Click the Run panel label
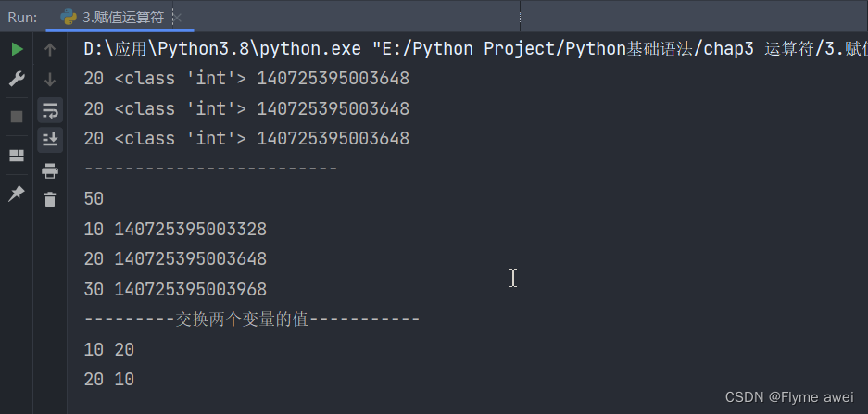 click(22, 17)
